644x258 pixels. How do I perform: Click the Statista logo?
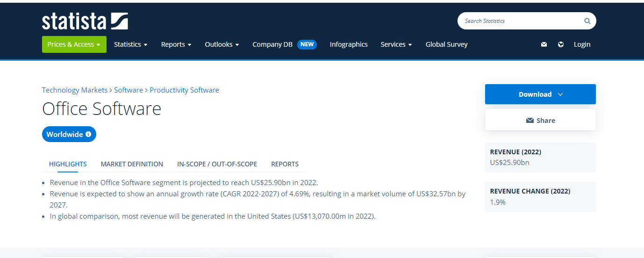85,21
